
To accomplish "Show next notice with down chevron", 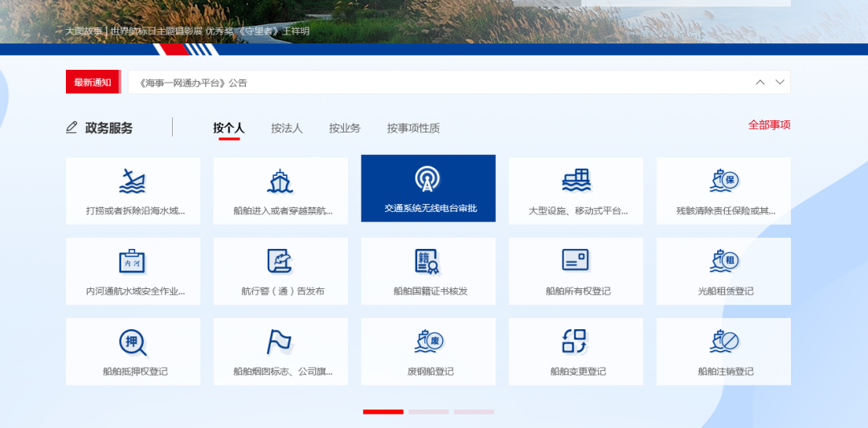I will 780,83.
